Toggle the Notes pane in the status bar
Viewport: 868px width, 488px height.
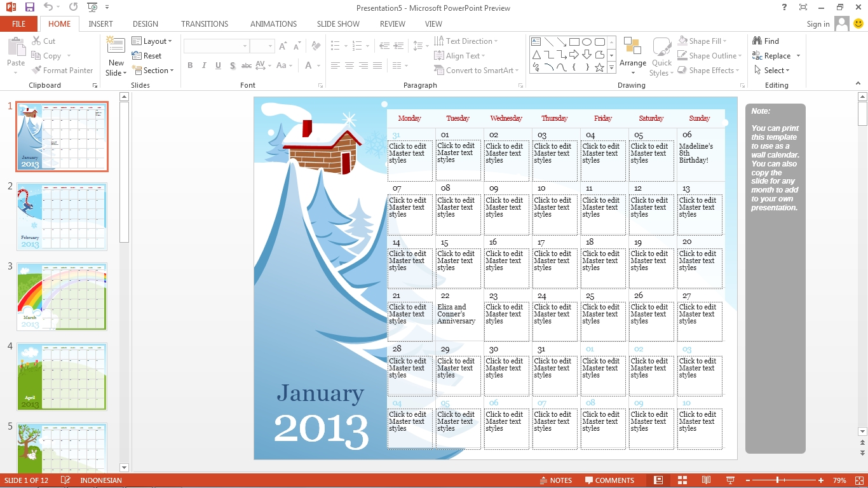[x=556, y=480]
